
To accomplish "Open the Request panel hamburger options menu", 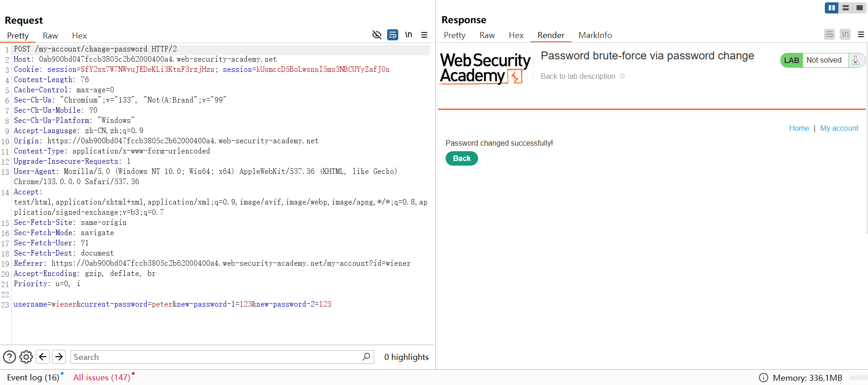I will pyautogui.click(x=424, y=35).
